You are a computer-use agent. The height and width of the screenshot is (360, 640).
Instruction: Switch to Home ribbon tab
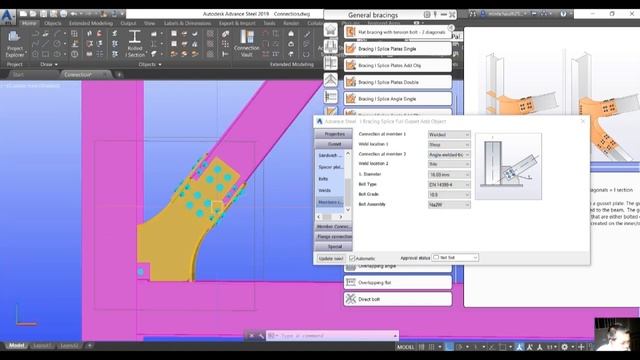pos(29,23)
